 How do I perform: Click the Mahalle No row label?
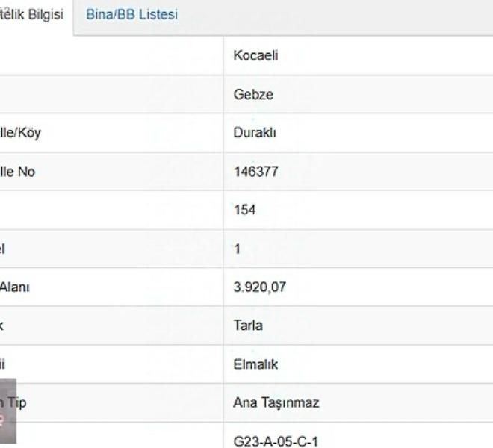tap(17, 172)
